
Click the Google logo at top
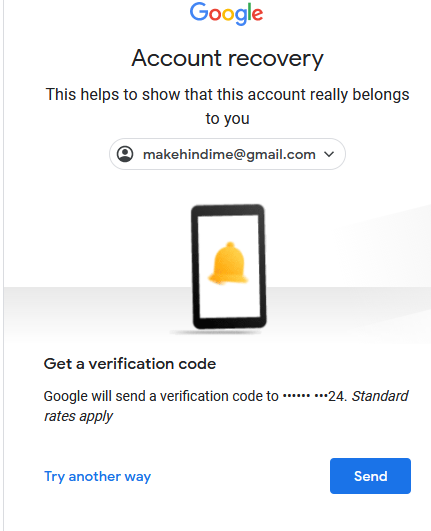[226, 14]
